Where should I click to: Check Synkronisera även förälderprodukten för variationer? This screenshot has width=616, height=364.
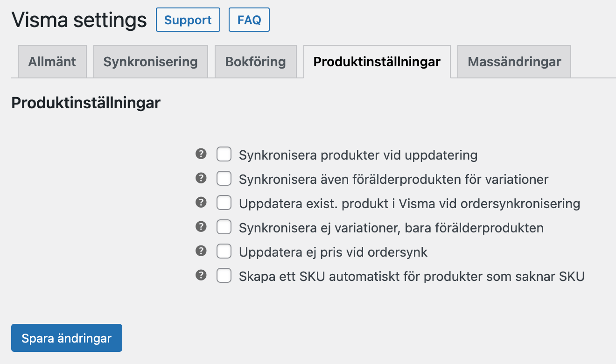click(224, 178)
